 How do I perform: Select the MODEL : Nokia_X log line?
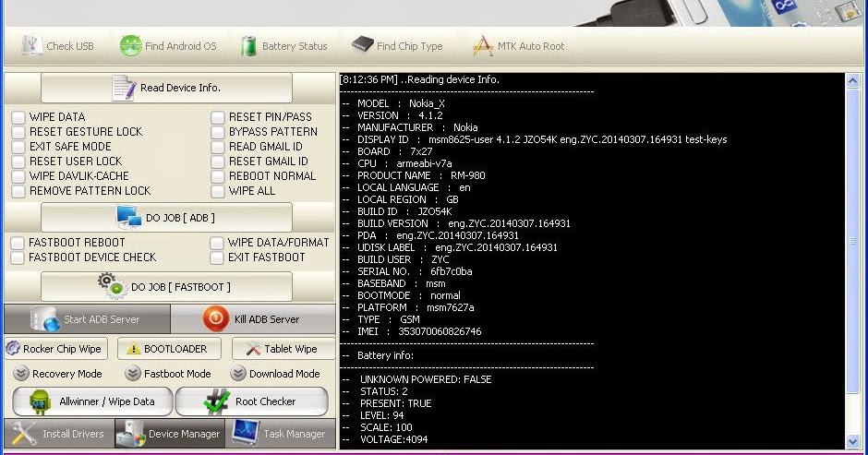click(x=393, y=103)
